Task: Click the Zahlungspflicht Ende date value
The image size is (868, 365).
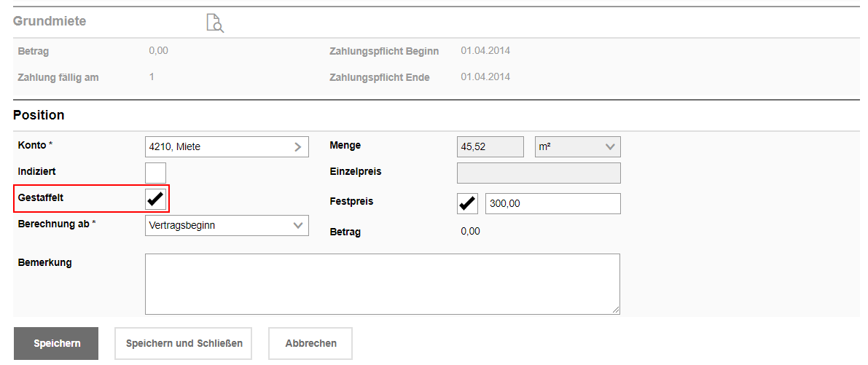Action: point(485,77)
